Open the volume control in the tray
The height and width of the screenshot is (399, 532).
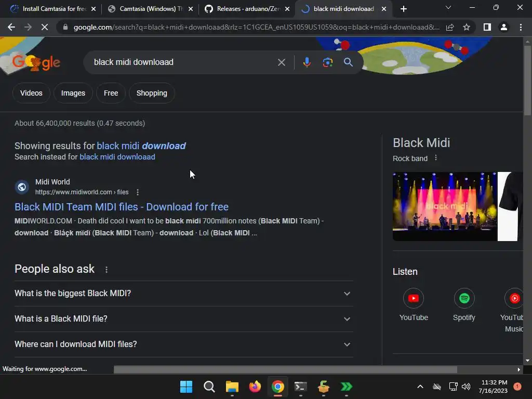tap(466, 387)
